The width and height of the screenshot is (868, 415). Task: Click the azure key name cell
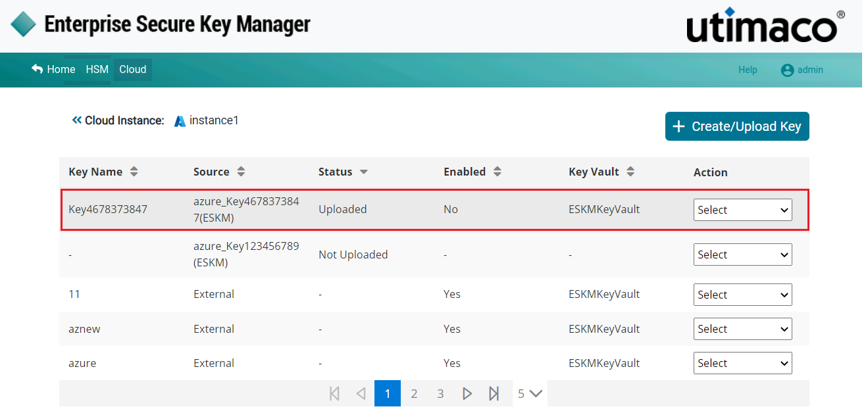point(82,363)
